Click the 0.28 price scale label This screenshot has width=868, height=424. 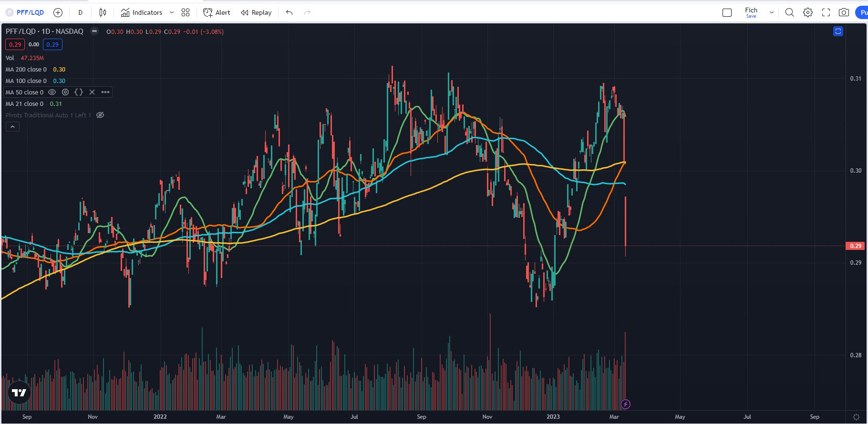click(x=856, y=355)
